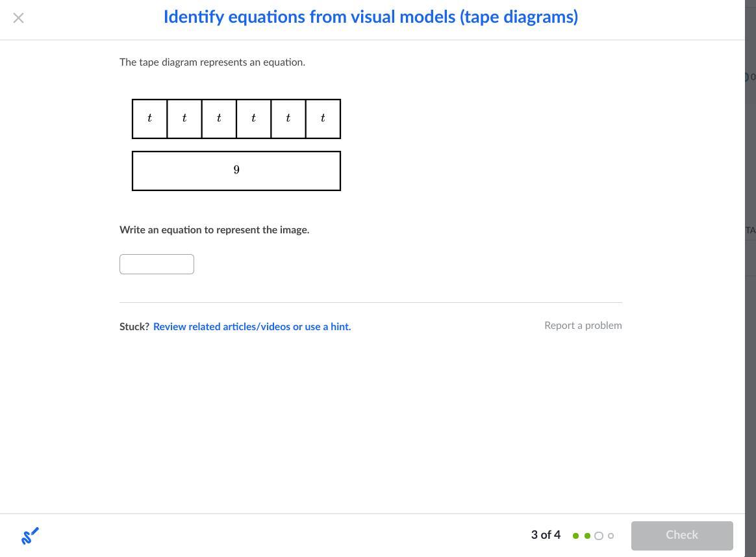
Task: Click the exercise title heading
Action: 370,18
